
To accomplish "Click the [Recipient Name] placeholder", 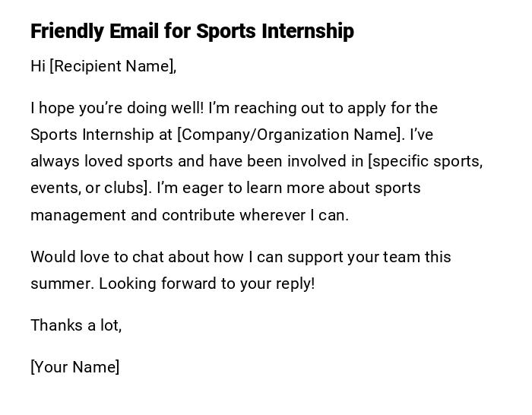I will click(112, 66).
